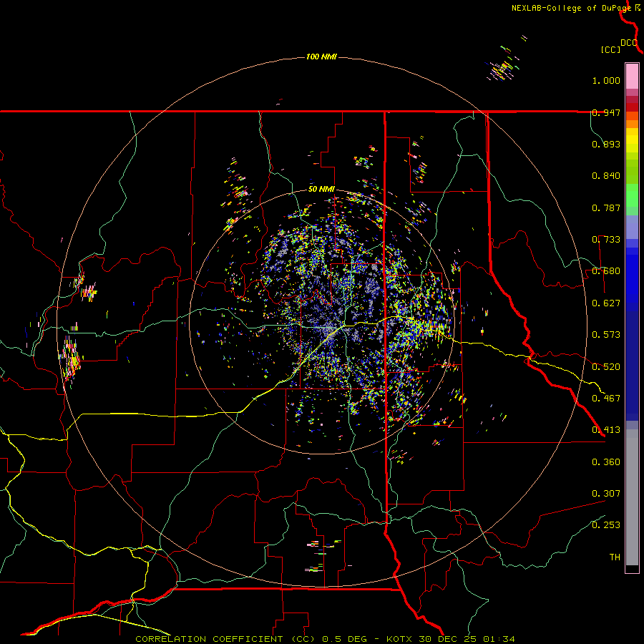The height and width of the screenshot is (644, 644).
Task: Click the 0.307 scale value
Action: point(606,494)
